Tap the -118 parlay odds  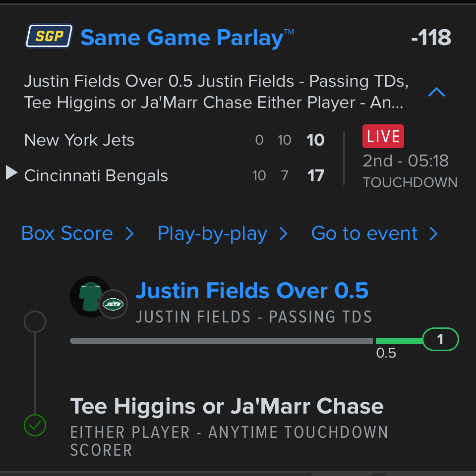click(x=431, y=38)
